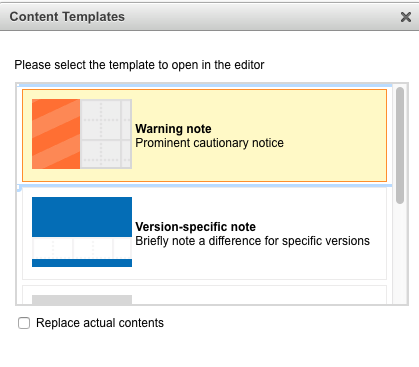The height and width of the screenshot is (367, 419).
Task: Select the partially visible gray third template thumbnail
Action: (x=82, y=299)
